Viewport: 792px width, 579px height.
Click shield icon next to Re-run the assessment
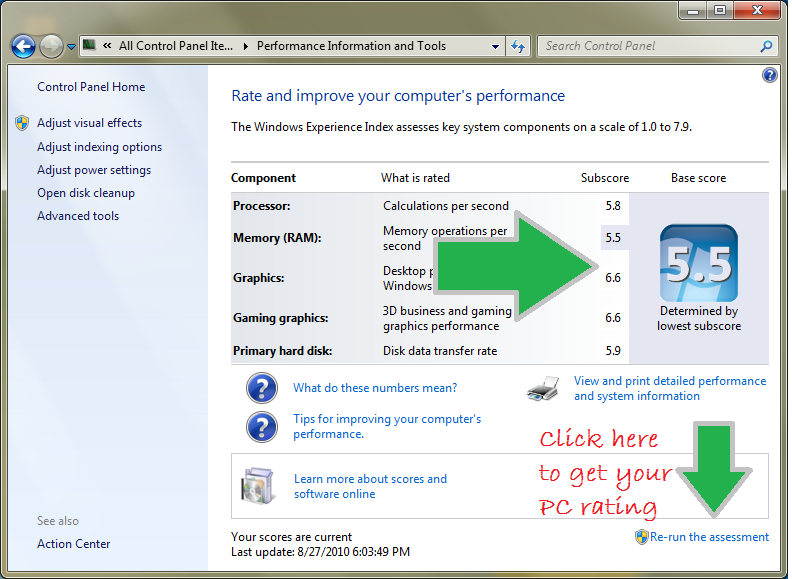[x=641, y=537]
